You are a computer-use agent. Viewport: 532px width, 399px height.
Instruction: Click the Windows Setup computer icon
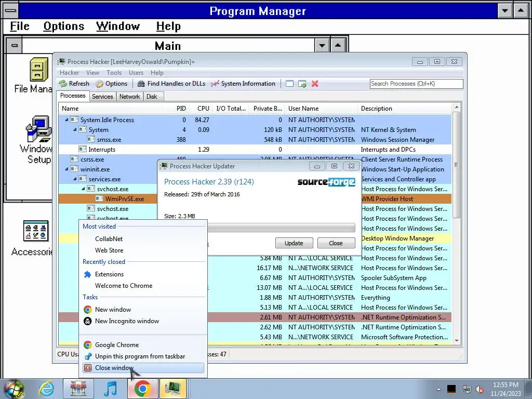(38, 129)
